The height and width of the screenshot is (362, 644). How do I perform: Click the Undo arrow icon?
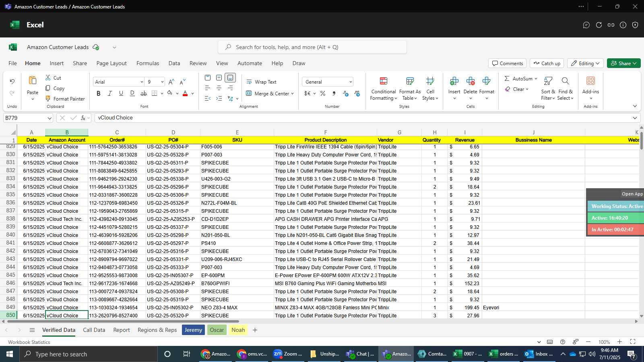click(x=12, y=82)
